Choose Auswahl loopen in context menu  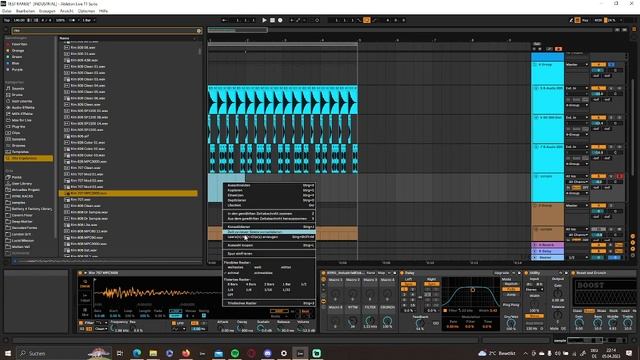point(269,245)
